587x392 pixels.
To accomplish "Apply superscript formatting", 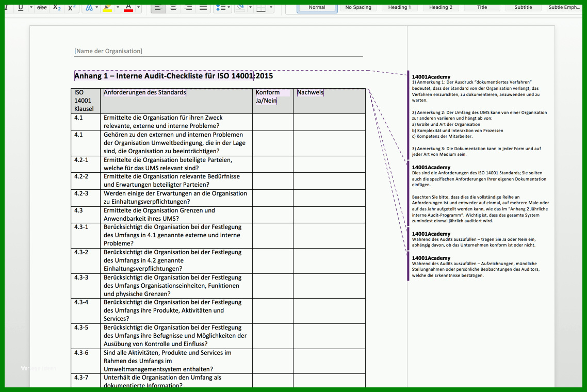I will tap(72, 7).
